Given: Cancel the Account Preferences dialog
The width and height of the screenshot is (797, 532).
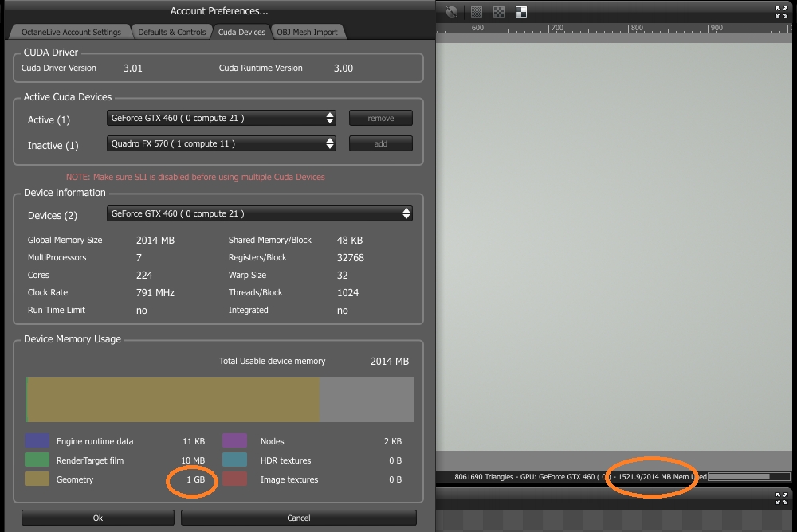Looking at the screenshot, I should click(298, 518).
